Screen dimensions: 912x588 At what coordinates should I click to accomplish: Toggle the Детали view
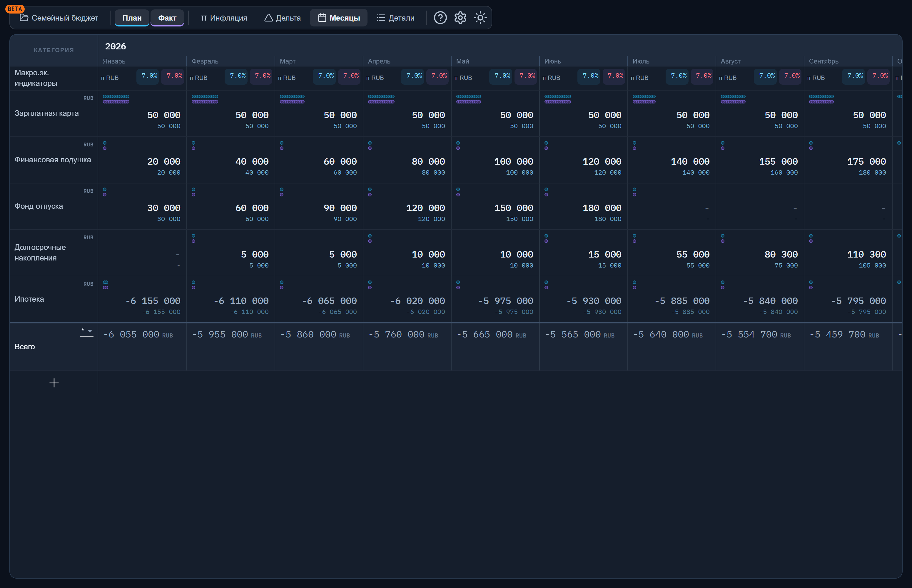[395, 18]
